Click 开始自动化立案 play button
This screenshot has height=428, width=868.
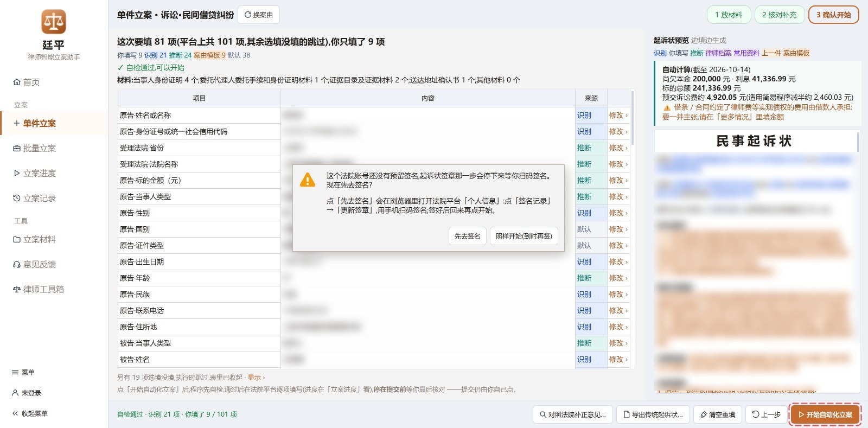pyautogui.click(x=825, y=414)
